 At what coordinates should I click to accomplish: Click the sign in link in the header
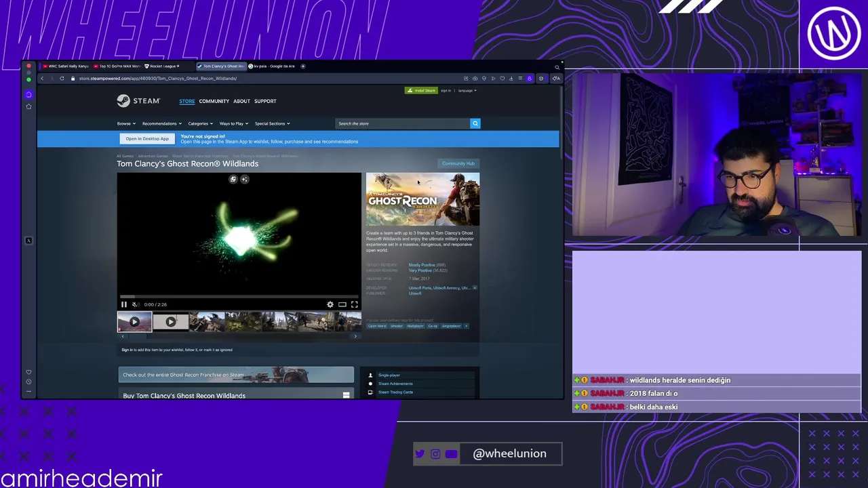pos(446,90)
